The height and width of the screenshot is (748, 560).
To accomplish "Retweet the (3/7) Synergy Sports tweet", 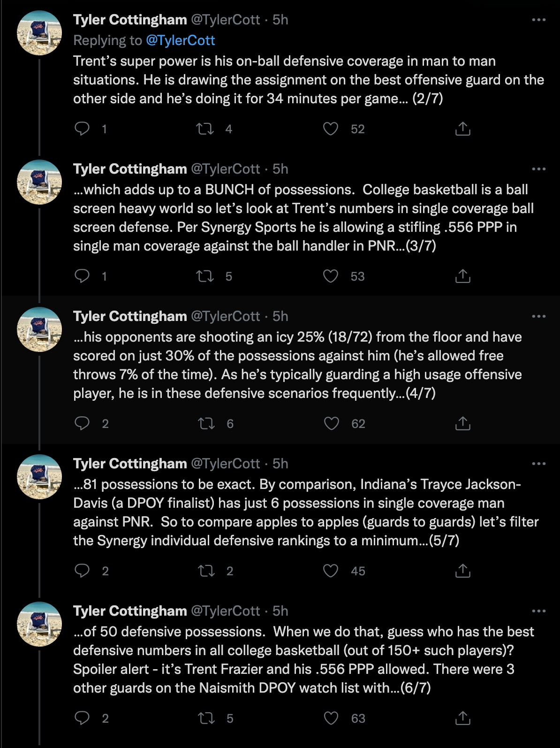I will [x=205, y=276].
